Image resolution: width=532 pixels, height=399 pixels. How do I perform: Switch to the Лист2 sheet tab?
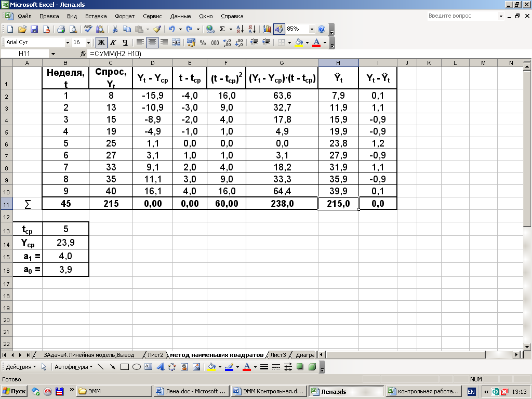tap(155, 355)
